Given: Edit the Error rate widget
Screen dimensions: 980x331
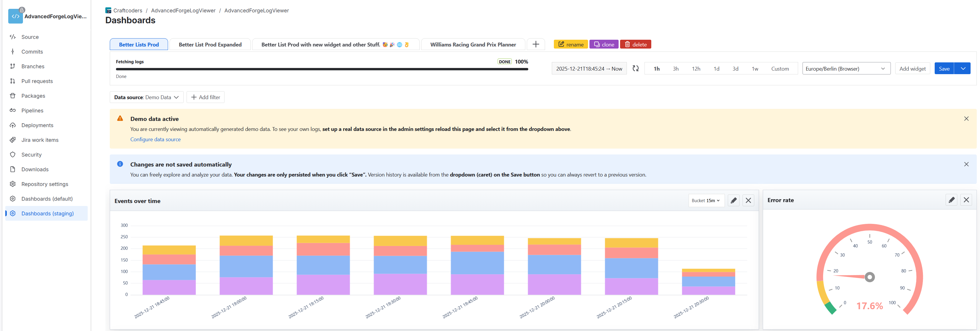Looking at the screenshot, I should [x=951, y=200].
